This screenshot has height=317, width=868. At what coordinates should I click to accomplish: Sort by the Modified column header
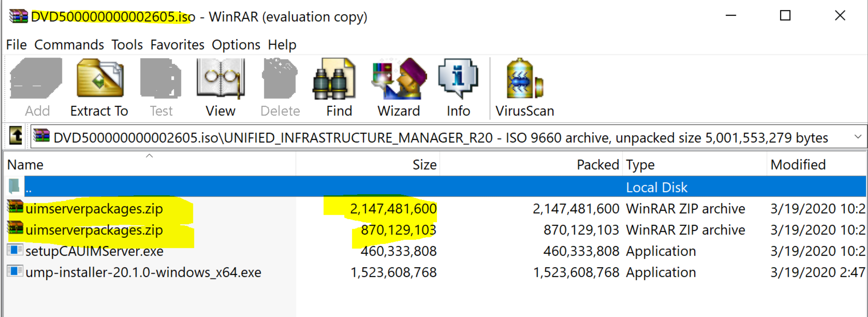(798, 165)
